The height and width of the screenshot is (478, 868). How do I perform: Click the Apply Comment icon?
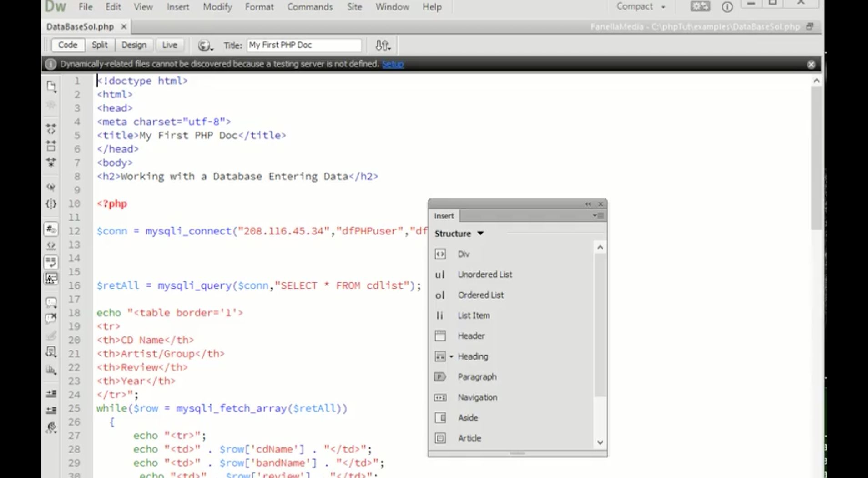click(51, 302)
